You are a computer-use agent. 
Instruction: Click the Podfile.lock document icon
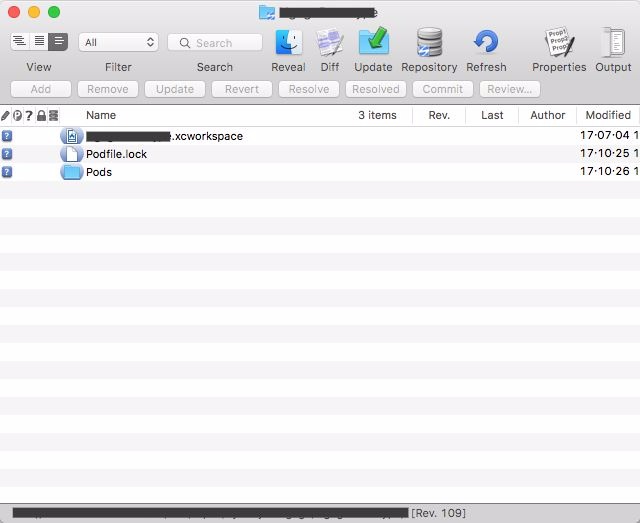(71, 154)
